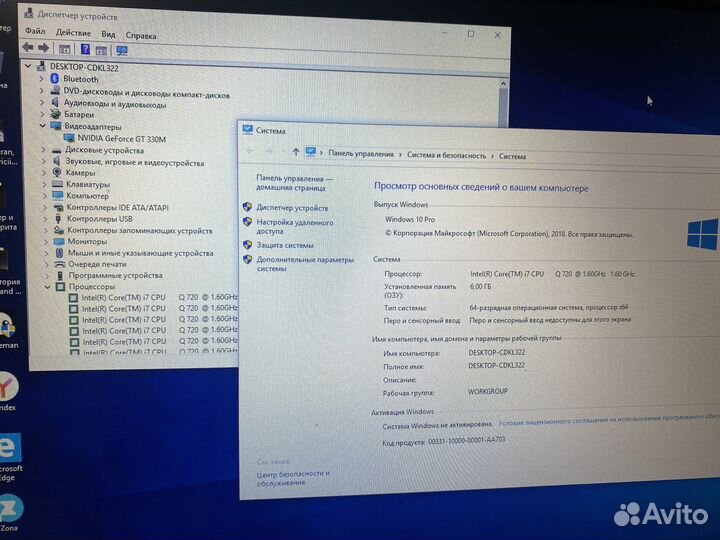This screenshot has width=720, height=540.
Task: Expand Звуковые, игровые и видеоустройства node
Action: pos(44,161)
